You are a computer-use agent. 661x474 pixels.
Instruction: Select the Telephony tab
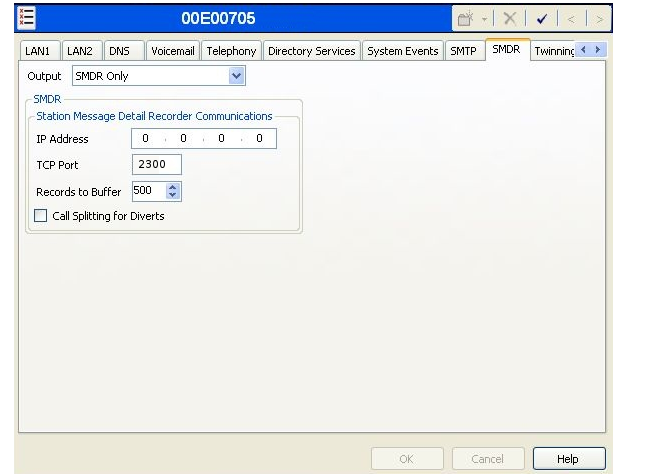point(231,51)
